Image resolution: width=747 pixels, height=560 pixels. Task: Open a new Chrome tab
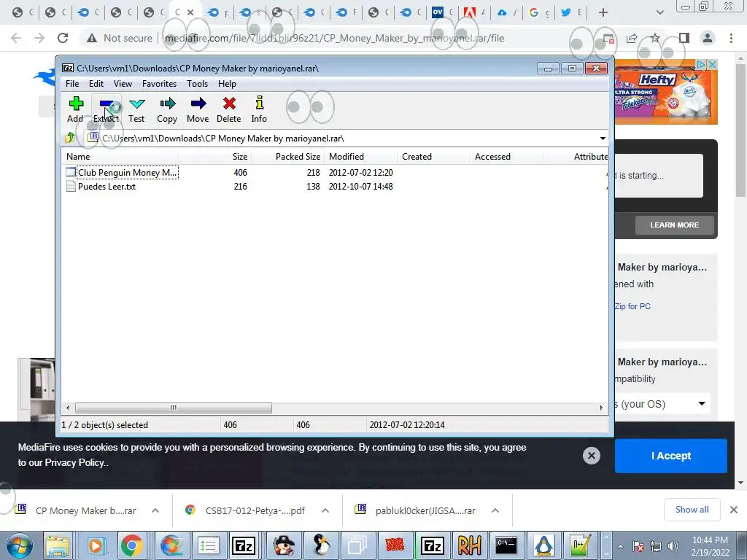(x=603, y=12)
